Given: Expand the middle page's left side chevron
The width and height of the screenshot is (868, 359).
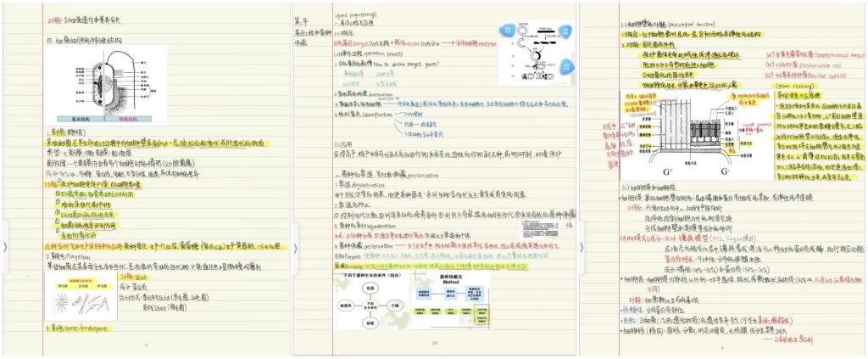Looking at the screenshot, I should click(294, 247).
